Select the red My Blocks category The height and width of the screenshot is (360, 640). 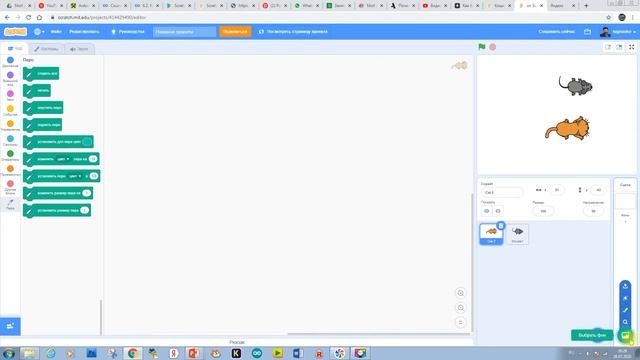pyautogui.click(x=10, y=187)
